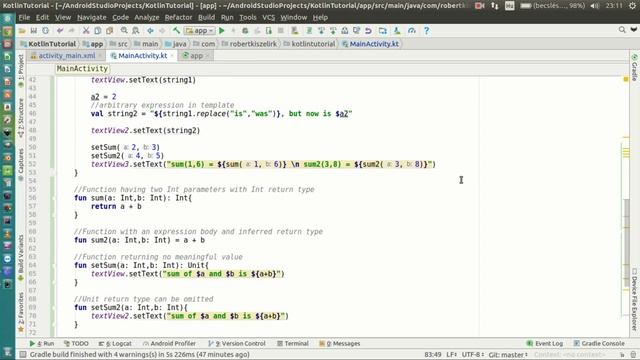
Task: Close the MainActivity.kt tab
Action: click(172, 56)
